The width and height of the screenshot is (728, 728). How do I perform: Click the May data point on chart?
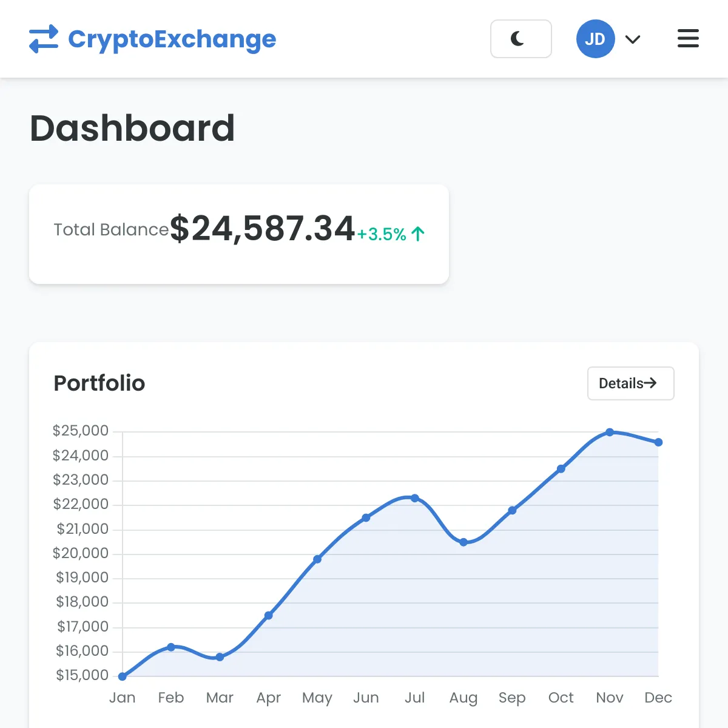[x=317, y=559]
